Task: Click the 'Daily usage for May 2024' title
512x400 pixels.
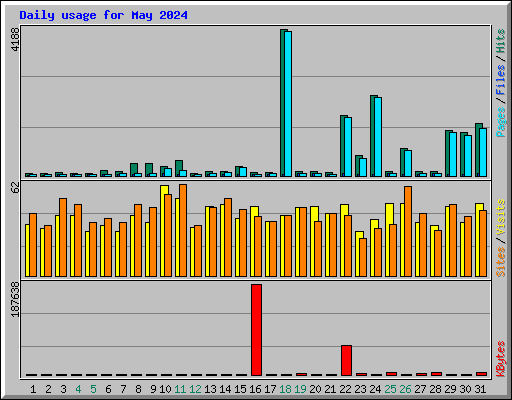Action: 103,15
